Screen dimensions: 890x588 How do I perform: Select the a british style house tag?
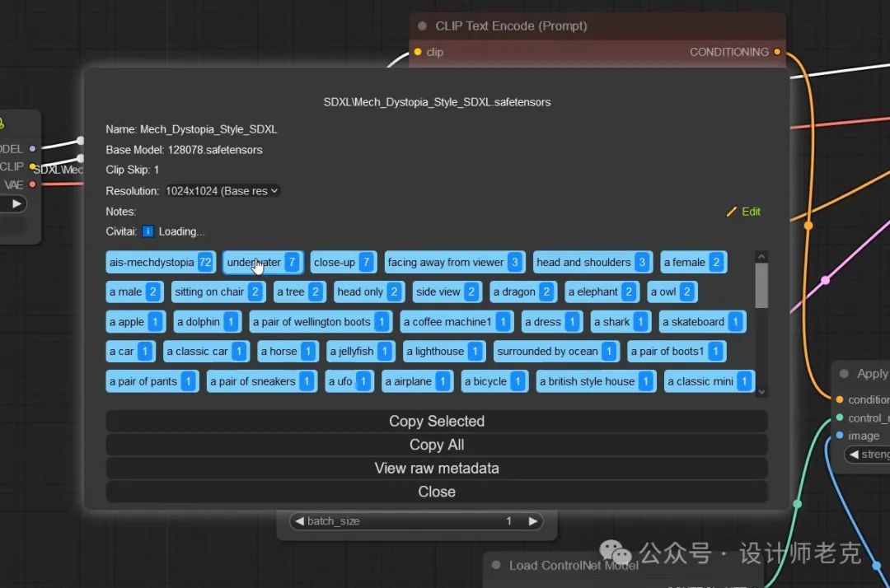(596, 381)
